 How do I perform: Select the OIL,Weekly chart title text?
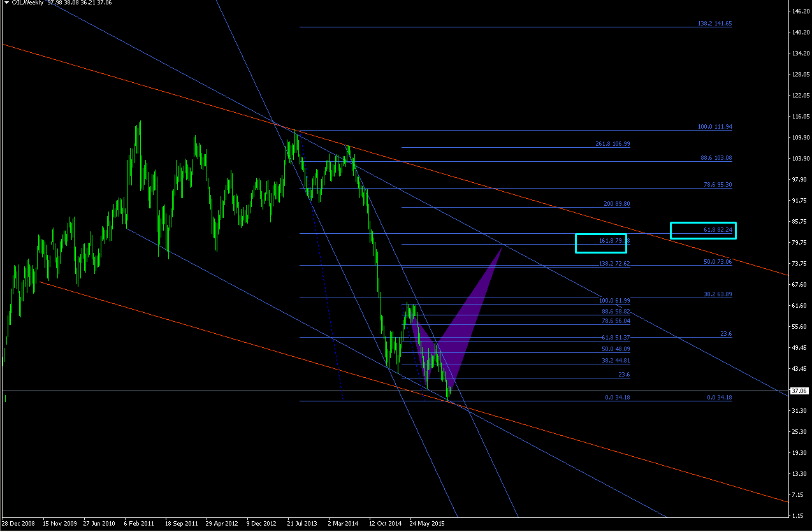[27, 3]
